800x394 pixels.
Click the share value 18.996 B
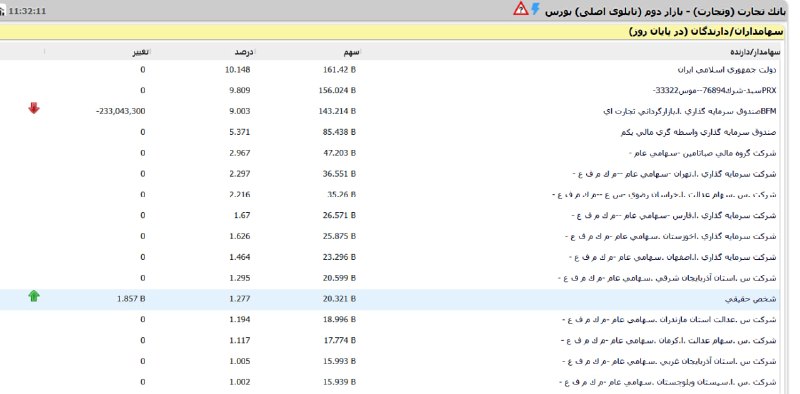pos(339,320)
